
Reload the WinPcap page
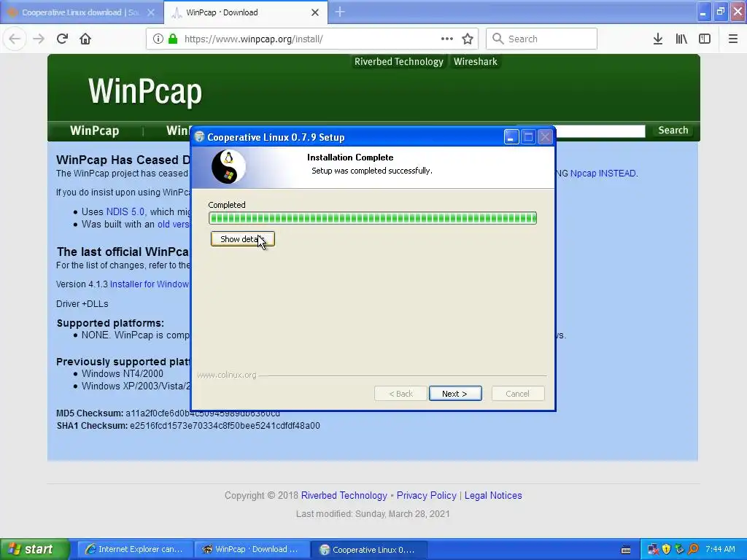click(62, 39)
